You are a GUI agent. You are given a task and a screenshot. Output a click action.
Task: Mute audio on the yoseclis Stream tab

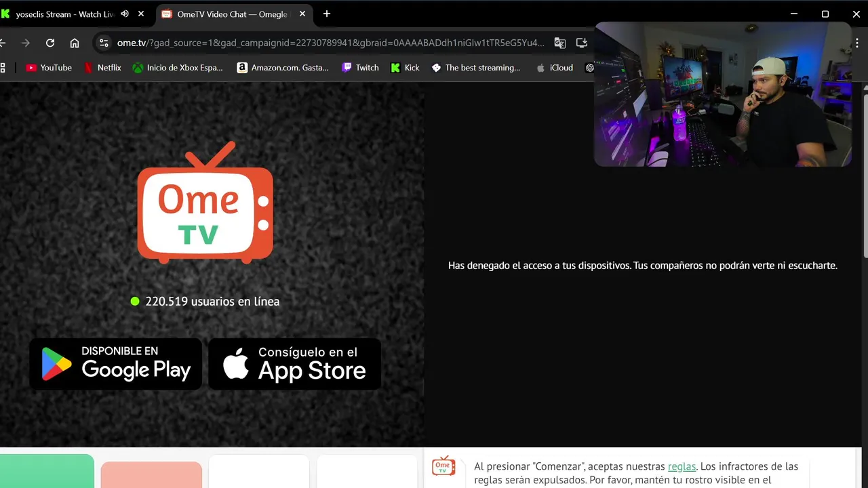125,14
